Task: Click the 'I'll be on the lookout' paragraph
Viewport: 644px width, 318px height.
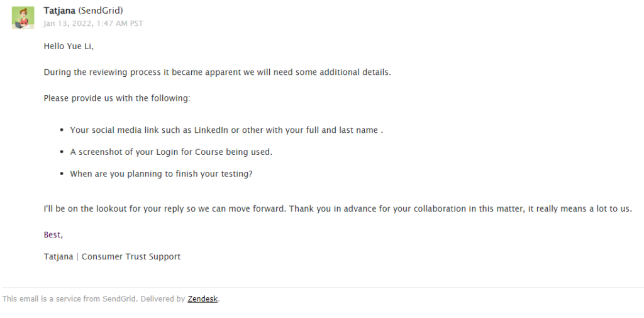Action: [x=337, y=209]
